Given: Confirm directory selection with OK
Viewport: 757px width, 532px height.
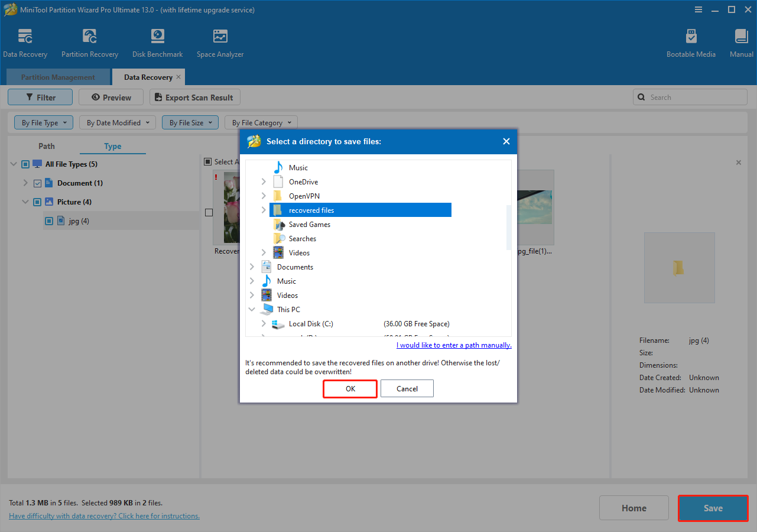Looking at the screenshot, I should (350, 388).
